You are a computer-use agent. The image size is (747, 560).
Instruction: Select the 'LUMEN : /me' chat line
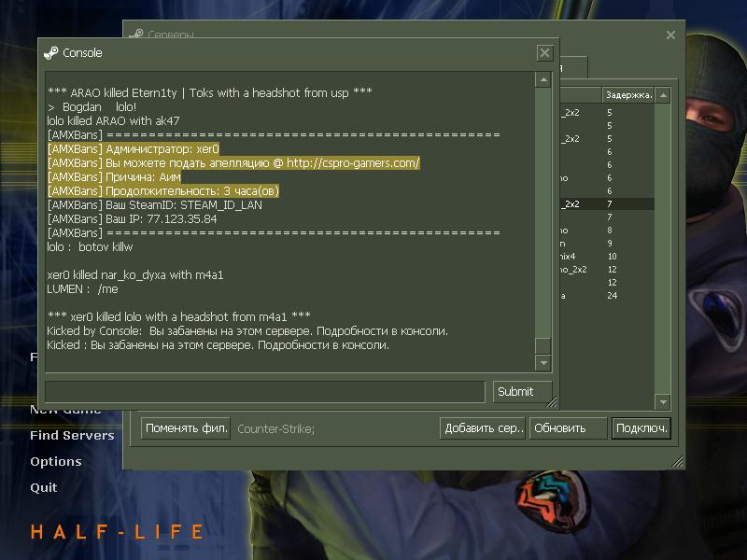coord(83,289)
